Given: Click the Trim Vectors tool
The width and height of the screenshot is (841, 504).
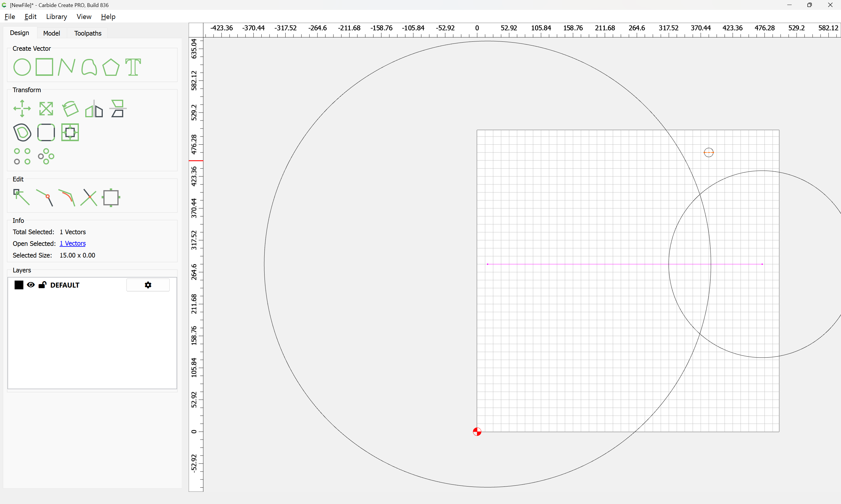Looking at the screenshot, I should (x=89, y=197).
